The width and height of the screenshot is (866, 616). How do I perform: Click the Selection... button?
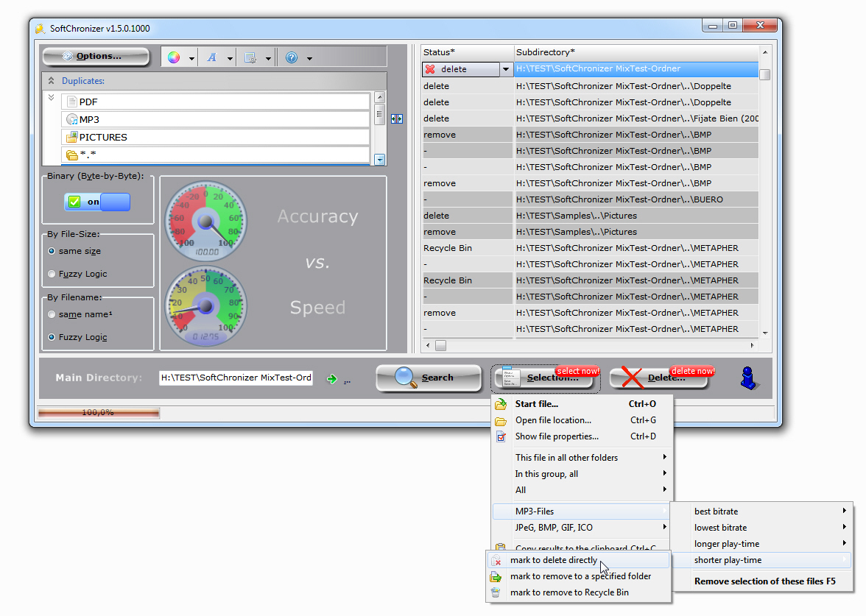pos(545,378)
